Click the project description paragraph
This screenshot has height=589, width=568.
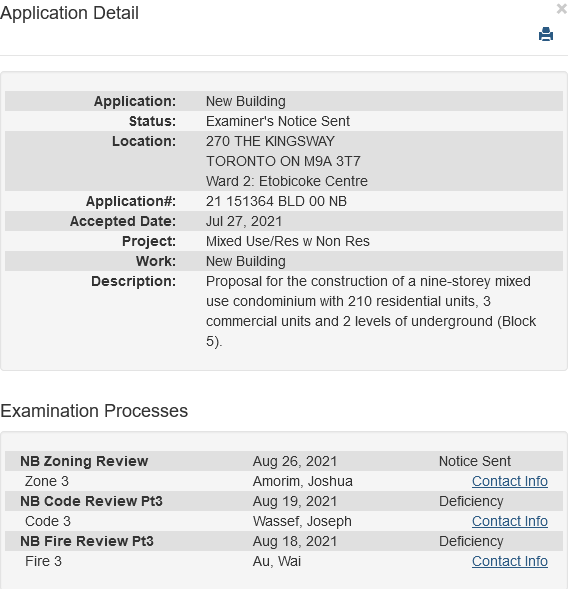[x=371, y=311]
